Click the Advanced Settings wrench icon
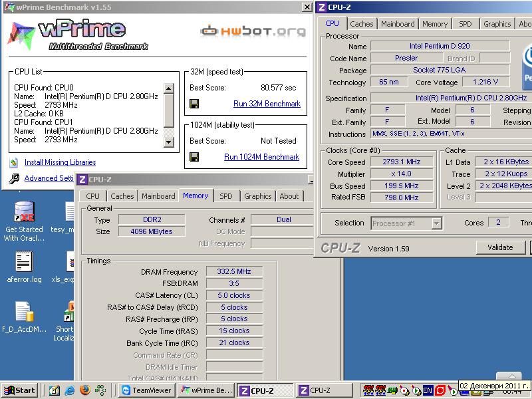 (14, 178)
